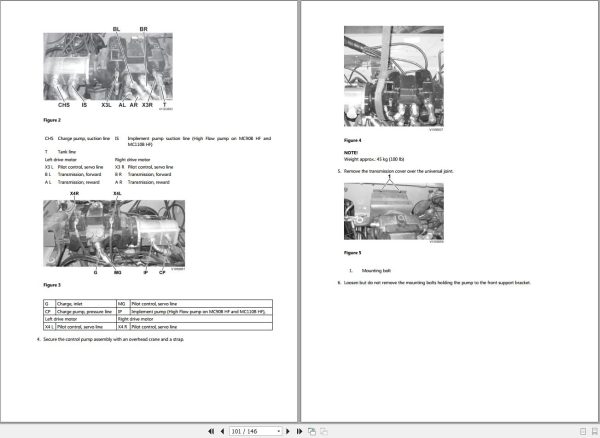Click 'Charge pump, suction line' legend text

click(84, 138)
